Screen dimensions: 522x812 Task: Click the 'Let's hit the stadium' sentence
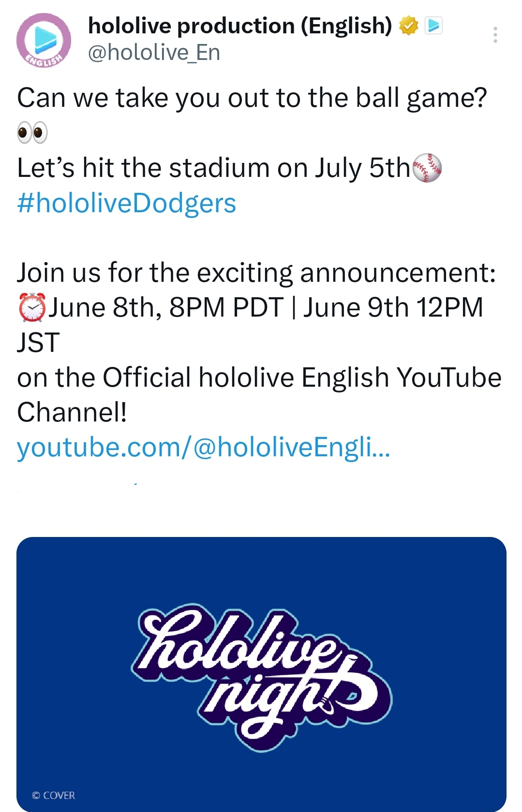click(x=213, y=168)
